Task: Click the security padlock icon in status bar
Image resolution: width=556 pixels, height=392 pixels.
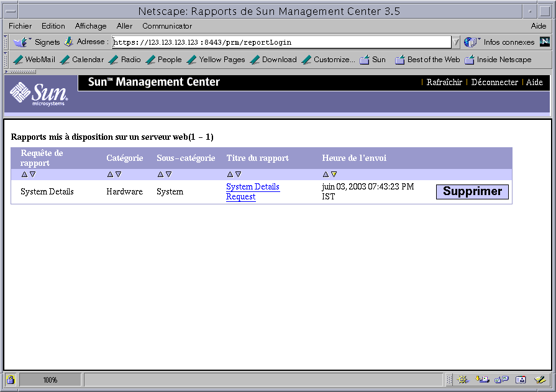Action: pos(11,380)
